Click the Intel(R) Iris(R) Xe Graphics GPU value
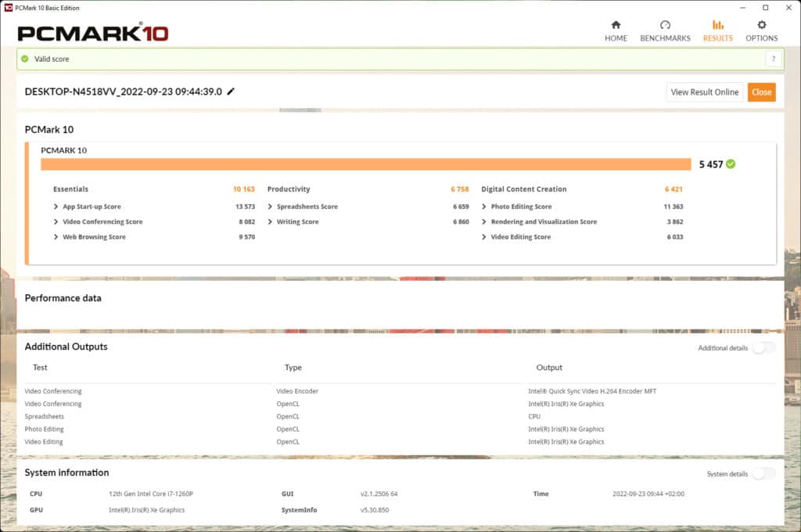801x532 pixels. pos(146,510)
